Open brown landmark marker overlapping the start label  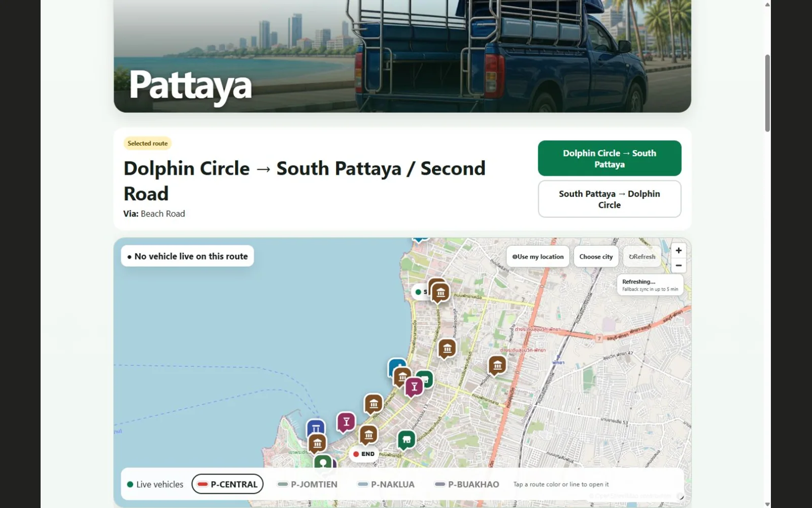pyautogui.click(x=441, y=293)
